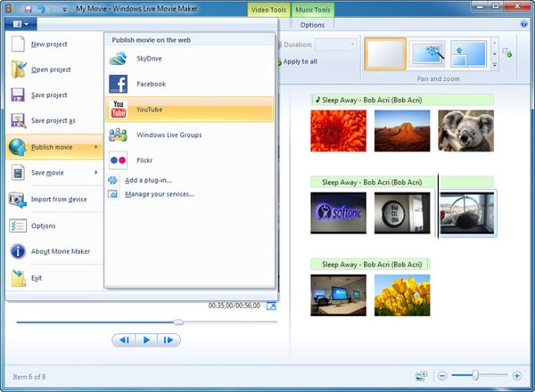Select the SkyDrive cloud icon
The height and width of the screenshot is (392, 535).
[x=118, y=58]
